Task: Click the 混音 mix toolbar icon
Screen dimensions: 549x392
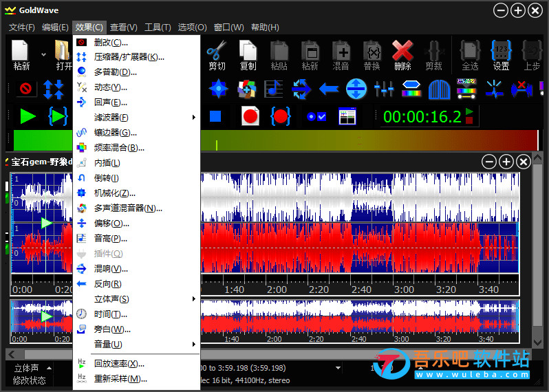Action: pos(341,54)
